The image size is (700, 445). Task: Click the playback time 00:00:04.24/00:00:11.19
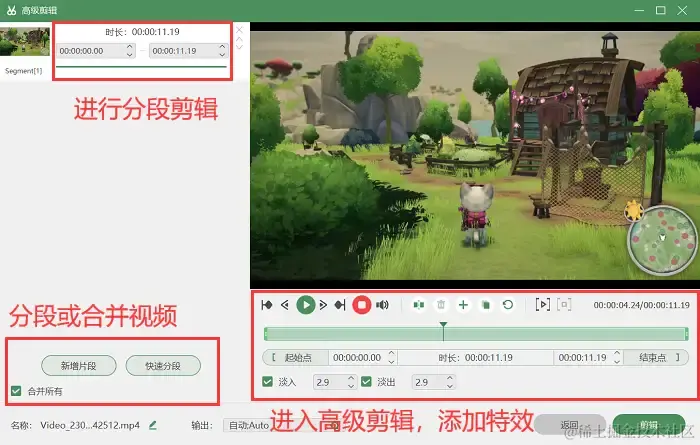pyautogui.click(x=642, y=305)
